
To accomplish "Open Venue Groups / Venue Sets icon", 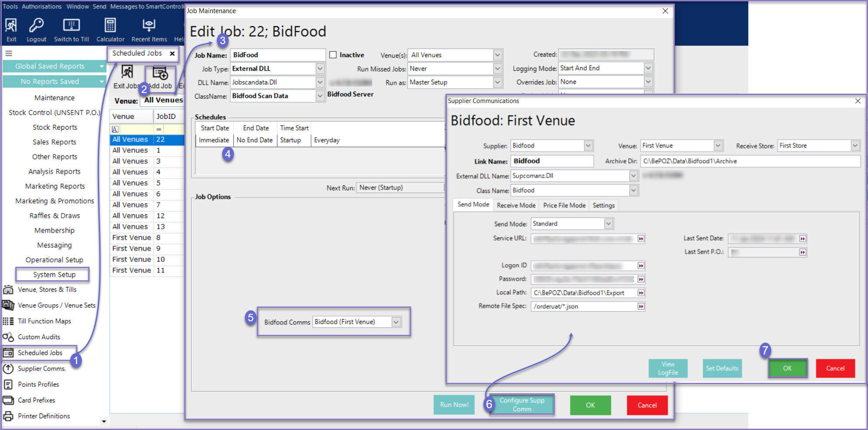I will pos(8,305).
